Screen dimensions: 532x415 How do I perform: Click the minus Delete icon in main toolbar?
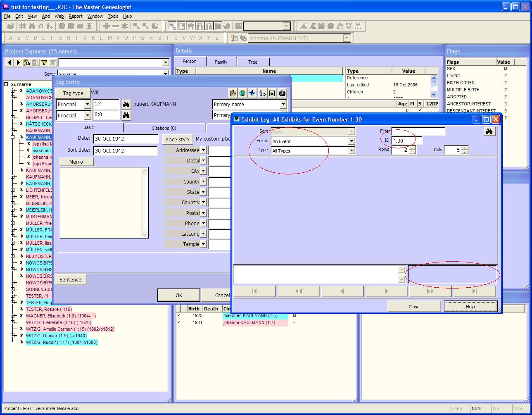pos(115,26)
